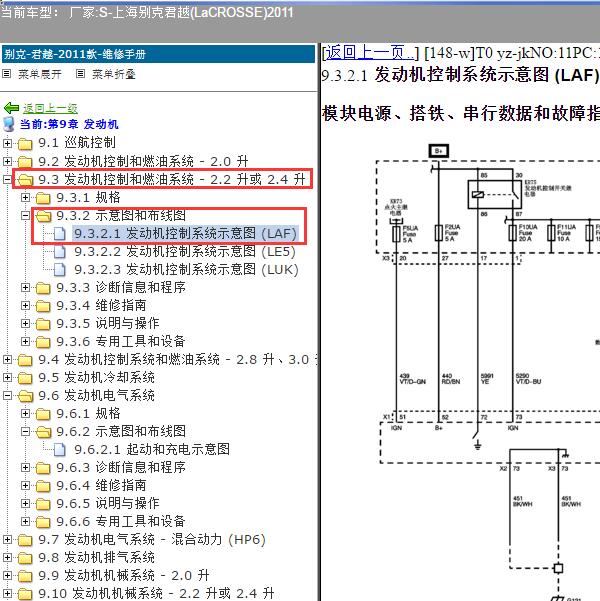Select 9.3.6 专用工具和设备 label
The width and height of the screenshot is (600, 601).
click(121, 342)
